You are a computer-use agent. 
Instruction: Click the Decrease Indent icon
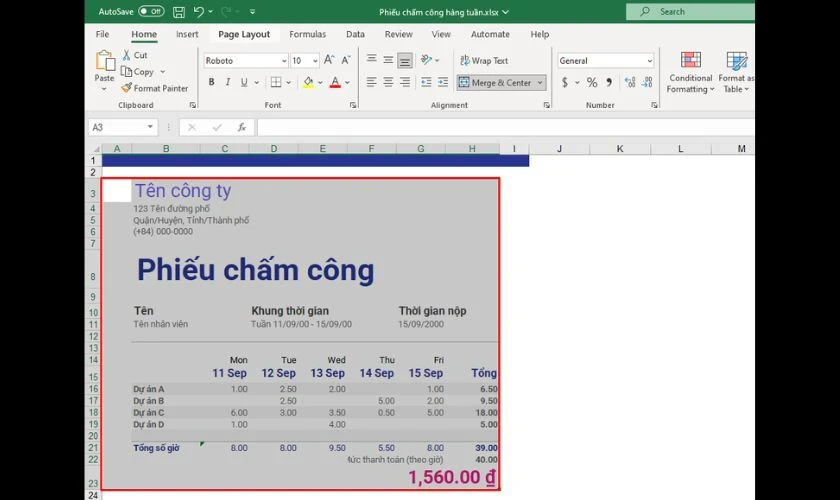[x=426, y=83]
